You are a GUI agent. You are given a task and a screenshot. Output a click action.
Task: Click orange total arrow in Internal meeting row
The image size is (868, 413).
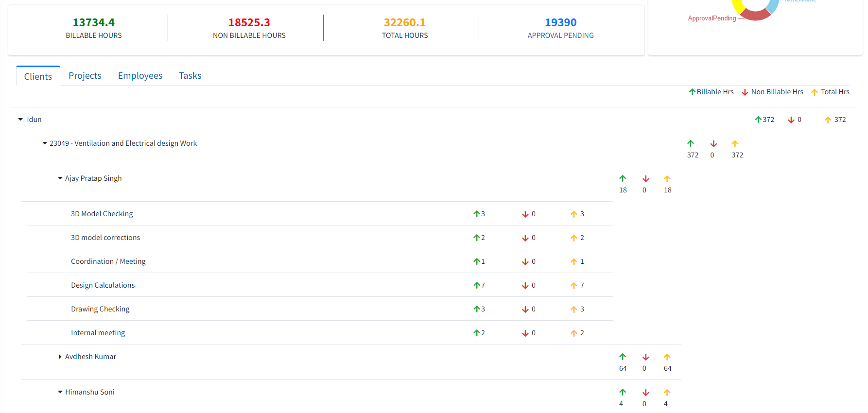point(573,333)
